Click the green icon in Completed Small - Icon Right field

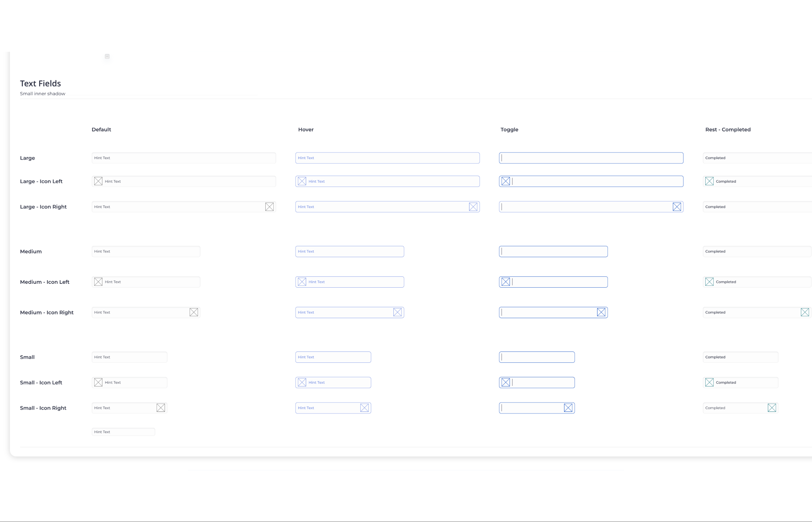(x=772, y=408)
